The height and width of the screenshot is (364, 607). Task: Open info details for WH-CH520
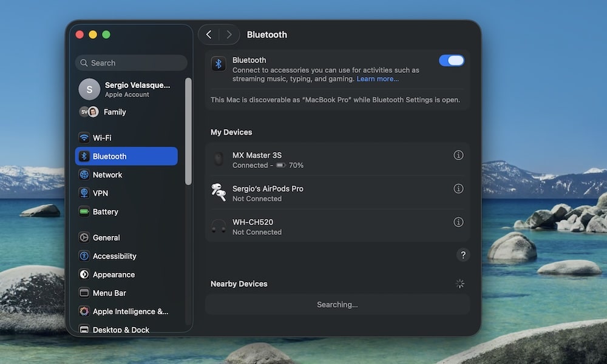(x=459, y=222)
